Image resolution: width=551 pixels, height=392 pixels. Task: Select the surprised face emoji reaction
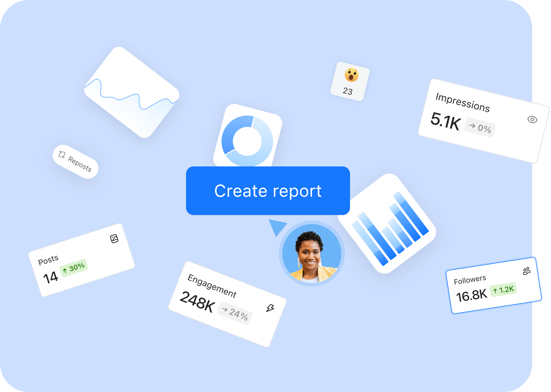(x=351, y=75)
